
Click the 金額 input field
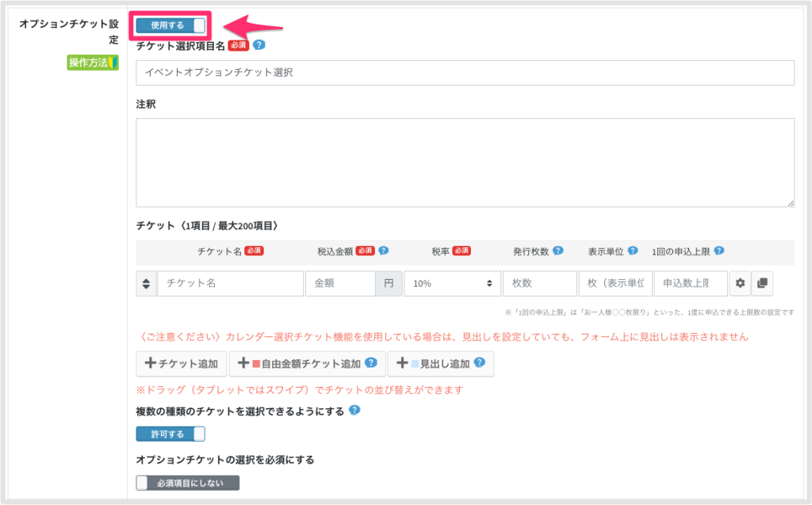tap(340, 283)
